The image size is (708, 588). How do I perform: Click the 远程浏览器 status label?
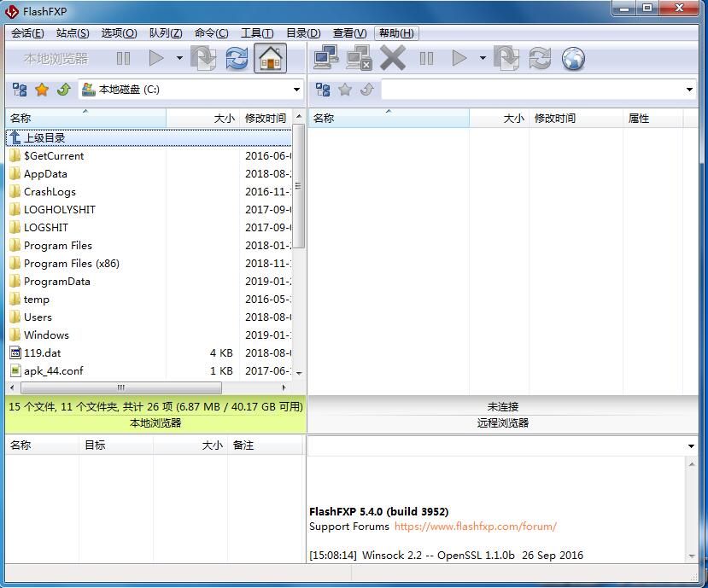click(x=502, y=422)
